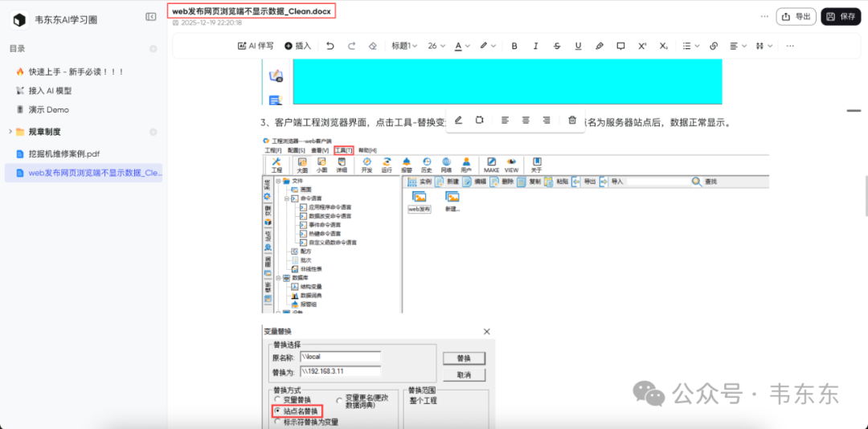Open the toolbar's more options ellipsis
Viewport: 868px width, 429px height.
790,46
